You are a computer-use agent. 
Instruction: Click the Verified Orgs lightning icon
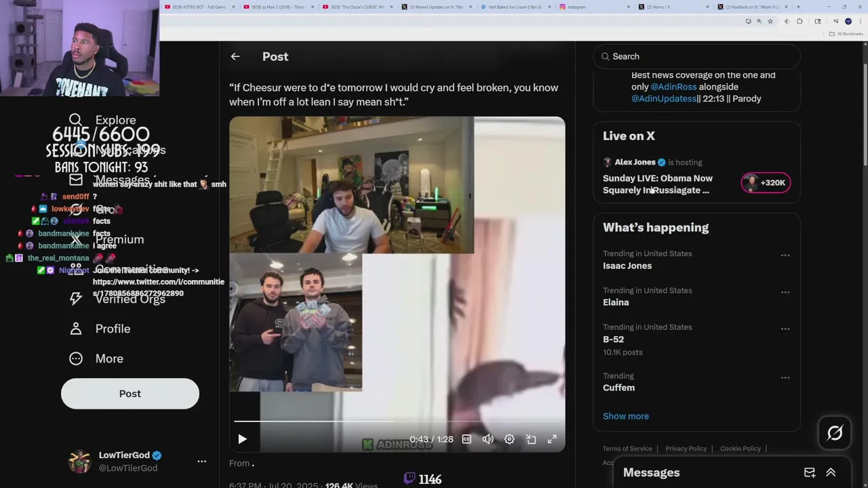click(x=75, y=299)
